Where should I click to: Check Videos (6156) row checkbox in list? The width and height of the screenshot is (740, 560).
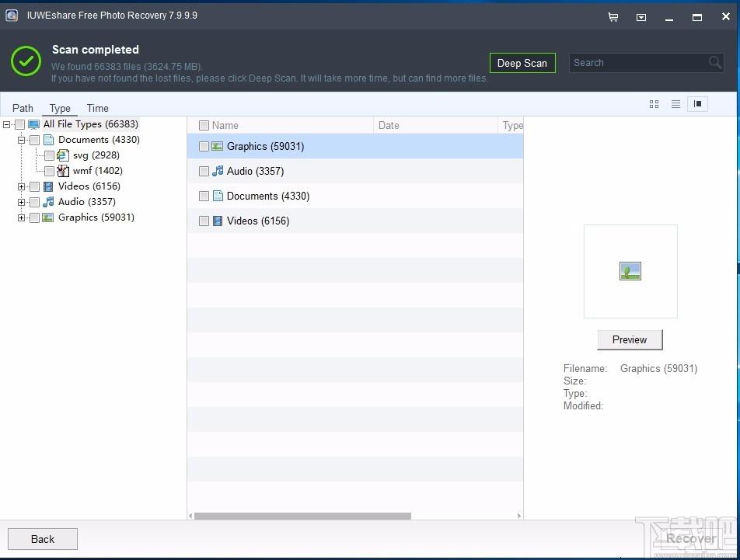(204, 221)
